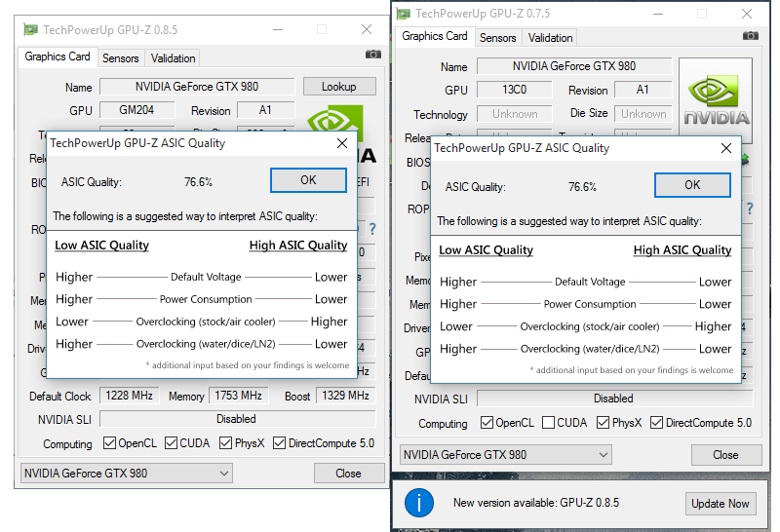Click the 76.6% ASIC value in 0.8.5 dialog
Viewport: 780px width, 532px height.
(x=198, y=182)
